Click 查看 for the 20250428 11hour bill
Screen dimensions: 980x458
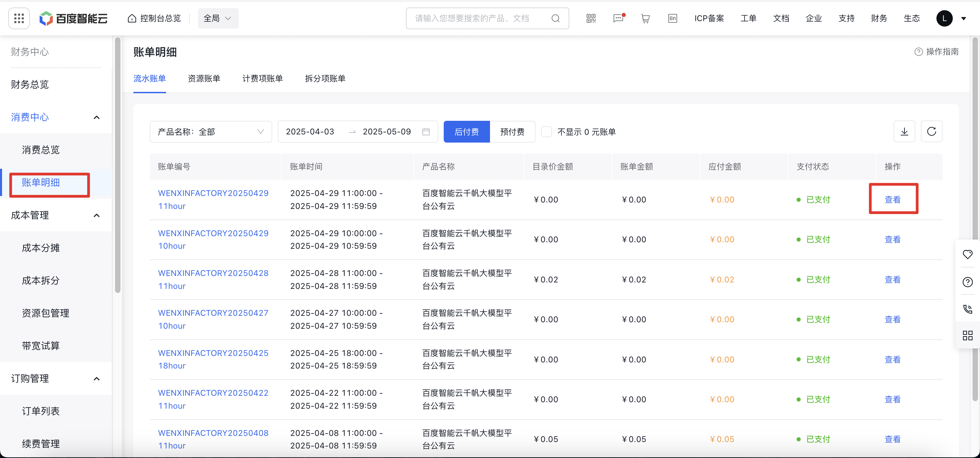(x=893, y=280)
